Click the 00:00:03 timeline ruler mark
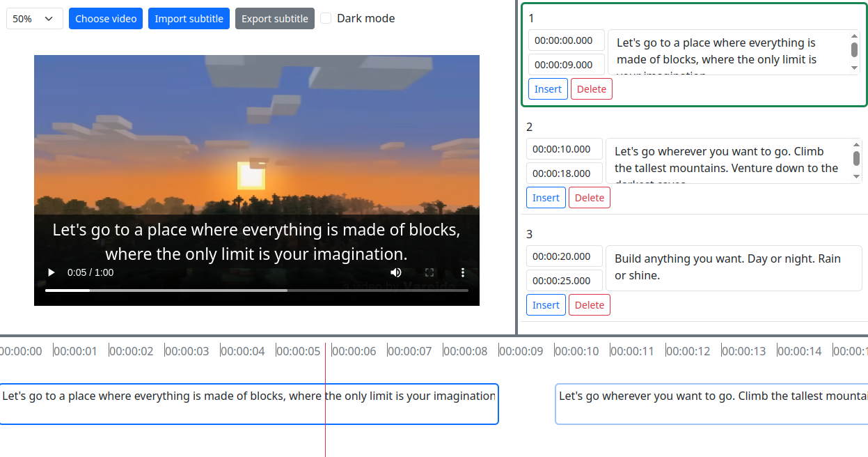The image size is (868, 457). 187,351
